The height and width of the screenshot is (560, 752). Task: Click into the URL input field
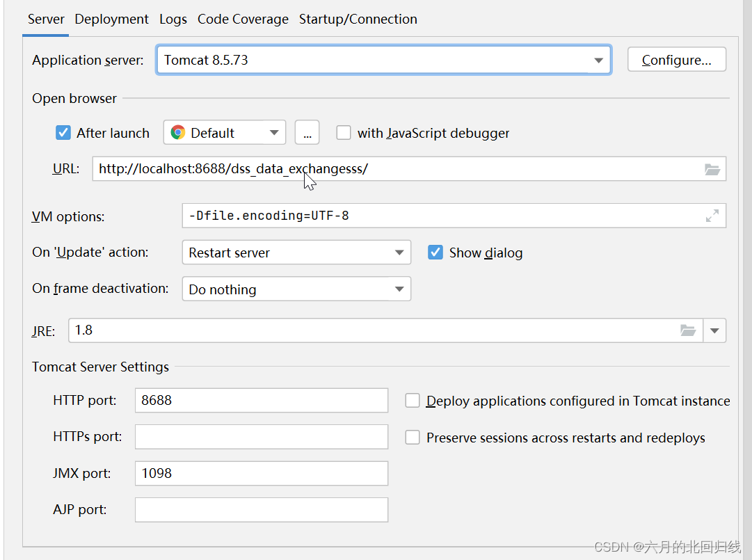coord(409,169)
